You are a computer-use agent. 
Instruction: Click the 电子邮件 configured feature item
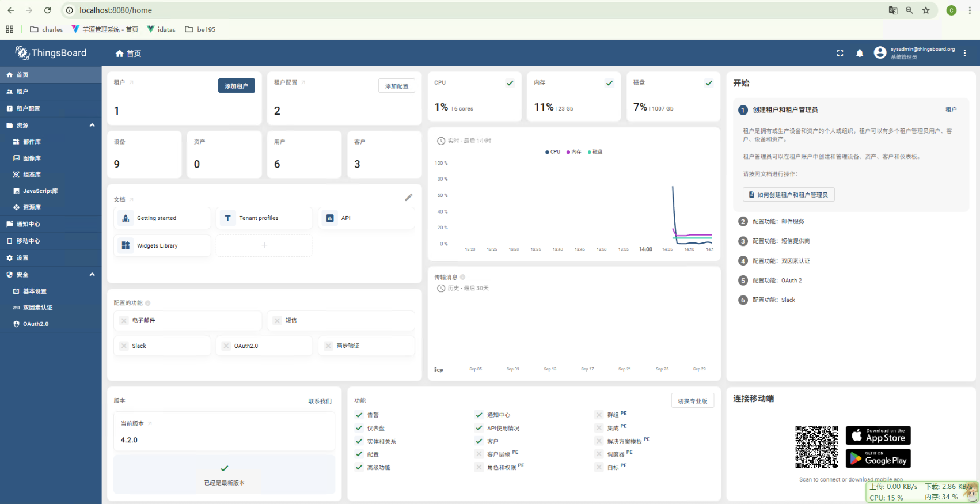point(188,320)
